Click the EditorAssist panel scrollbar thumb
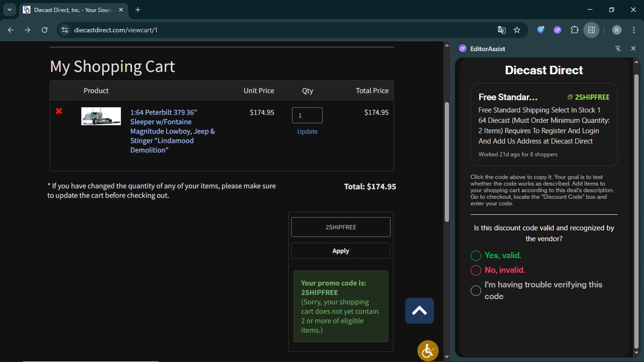Viewport: 644px width, 362px height. click(x=636, y=211)
